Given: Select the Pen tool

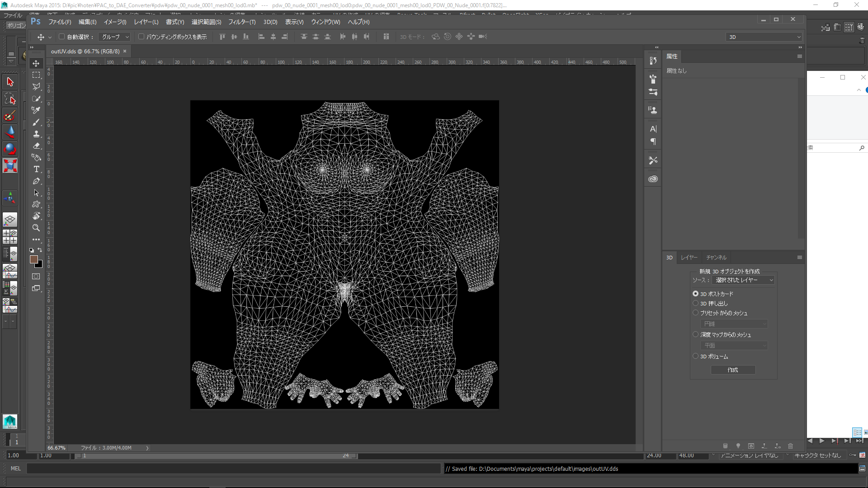Looking at the screenshot, I should pyautogui.click(x=36, y=181).
